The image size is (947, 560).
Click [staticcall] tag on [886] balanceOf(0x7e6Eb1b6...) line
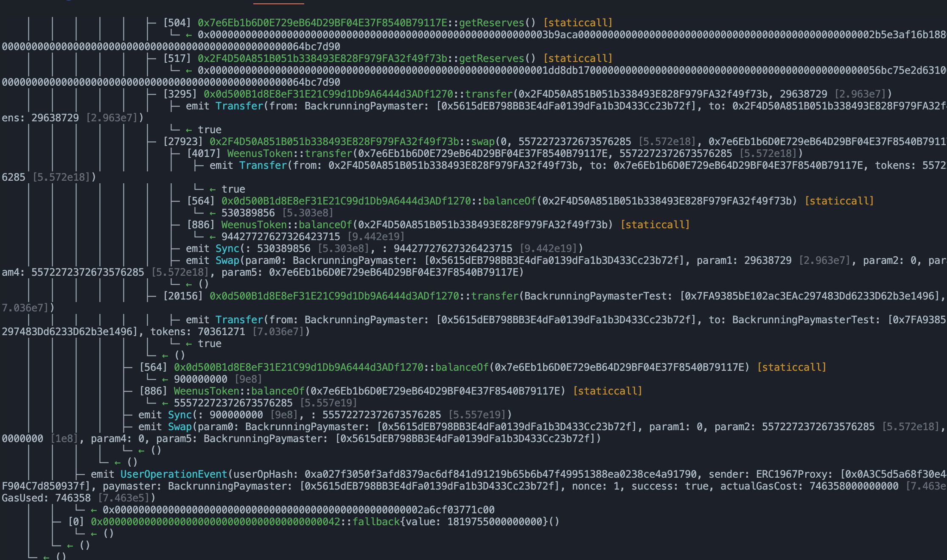click(x=608, y=391)
